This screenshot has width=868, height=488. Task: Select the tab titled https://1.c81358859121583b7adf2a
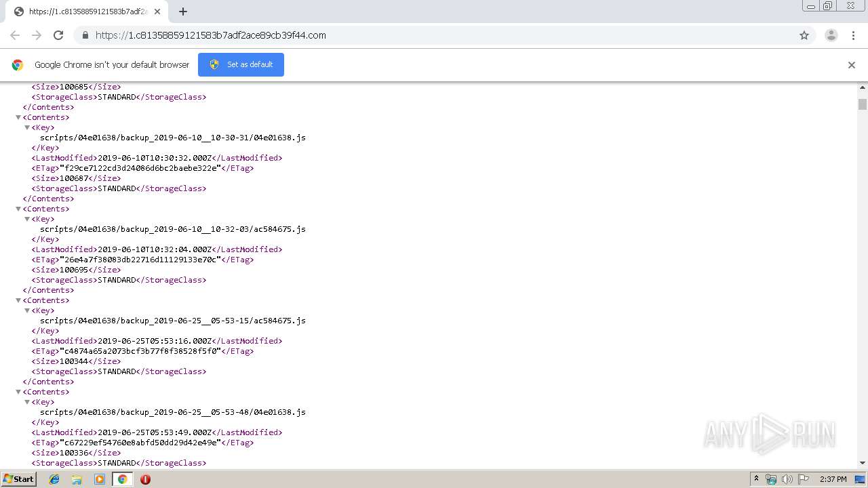click(87, 12)
